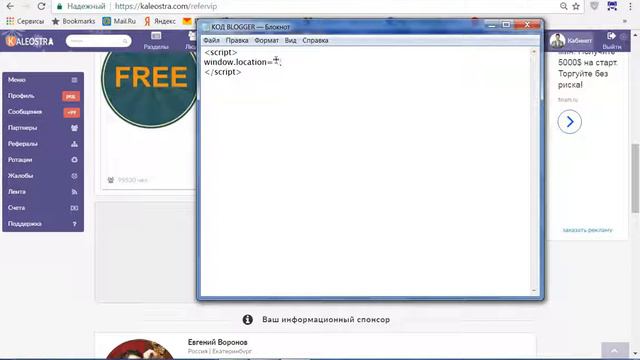Click the Kaleostra search field
The image size is (640, 360).
pyautogui.click(x=98, y=41)
